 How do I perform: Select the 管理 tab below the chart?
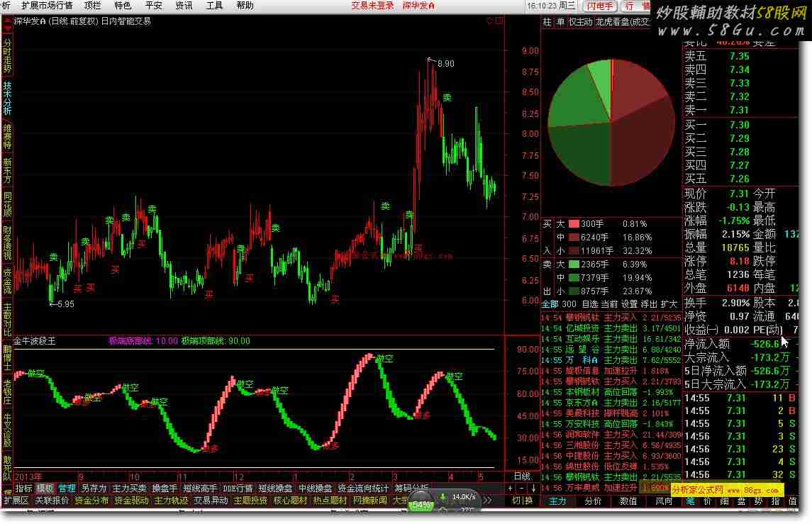click(67, 489)
